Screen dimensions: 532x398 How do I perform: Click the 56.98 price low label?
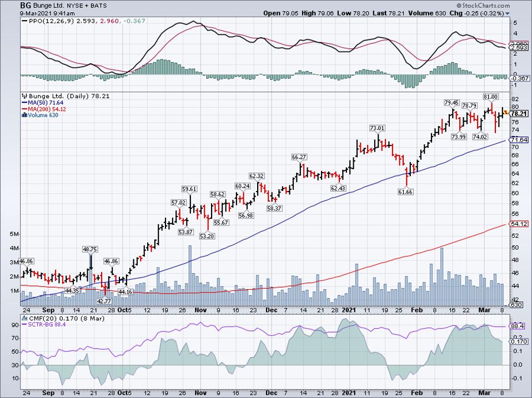(245, 215)
